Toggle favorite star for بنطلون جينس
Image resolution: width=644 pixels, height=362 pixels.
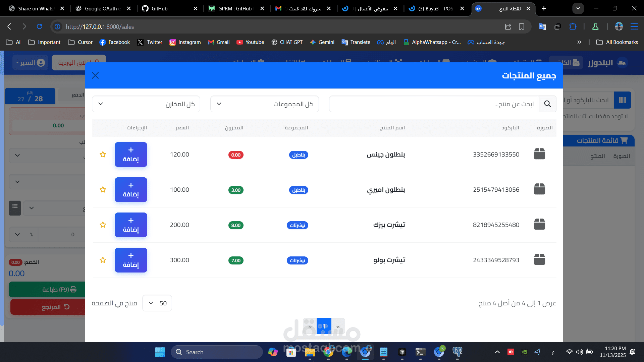point(103,155)
